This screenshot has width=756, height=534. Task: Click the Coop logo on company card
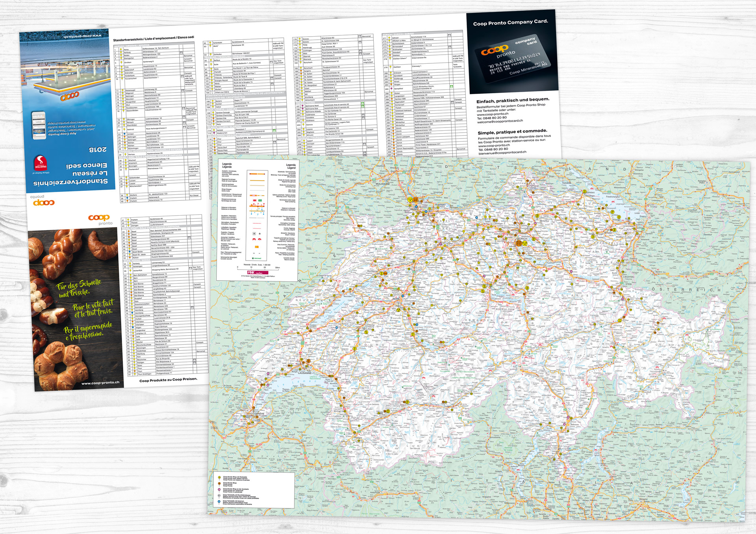pos(494,50)
